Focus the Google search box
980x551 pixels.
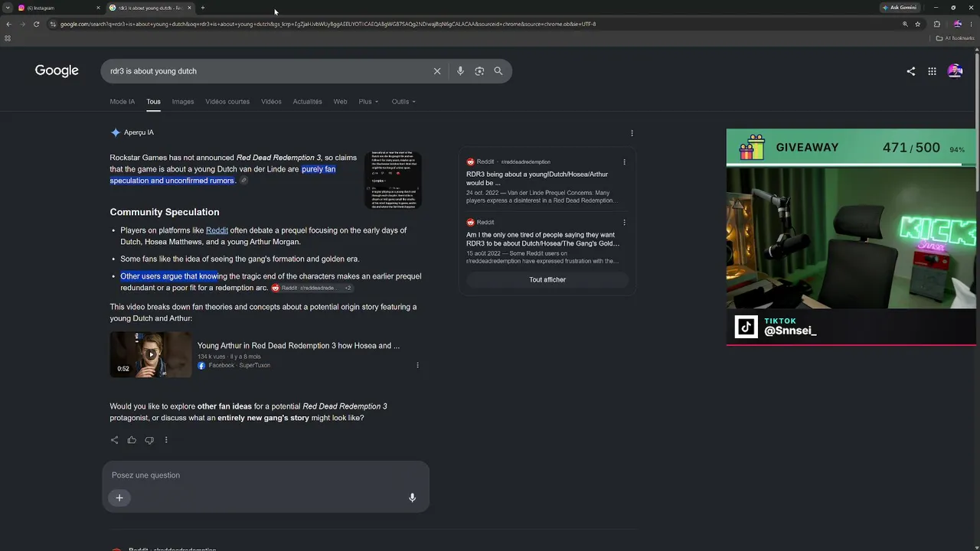click(268, 71)
